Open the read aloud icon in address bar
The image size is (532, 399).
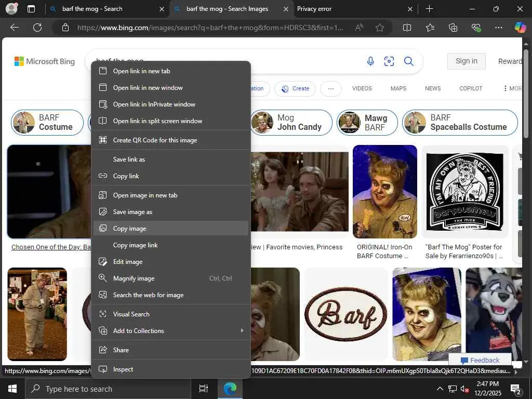tap(359, 28)
